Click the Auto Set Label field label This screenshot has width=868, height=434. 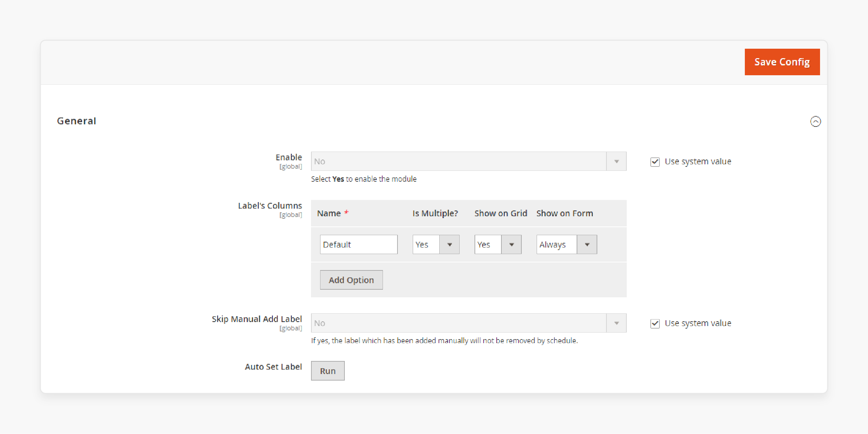pos(273,367)
